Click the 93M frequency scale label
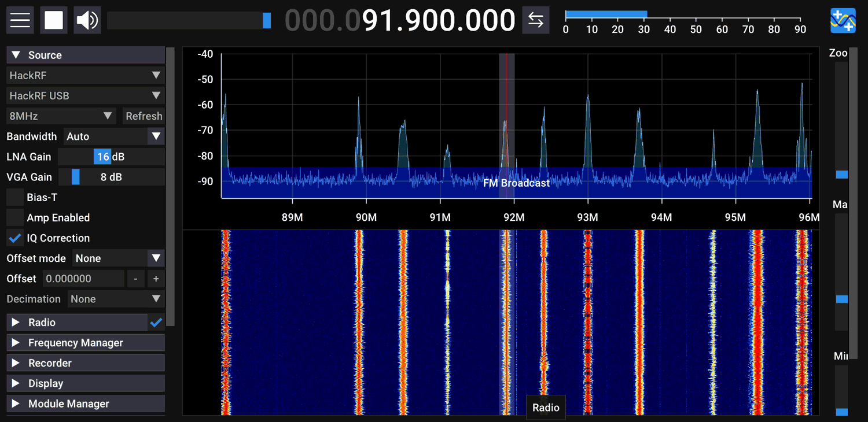The width and height of the screenshot is (868, 422). click(587, 217)
